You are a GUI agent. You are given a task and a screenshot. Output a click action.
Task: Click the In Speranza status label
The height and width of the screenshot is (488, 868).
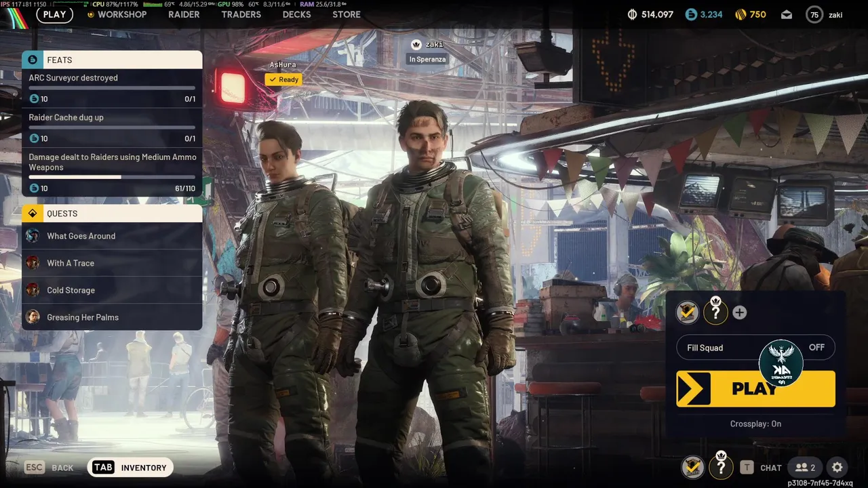click(x=427, y=59)
